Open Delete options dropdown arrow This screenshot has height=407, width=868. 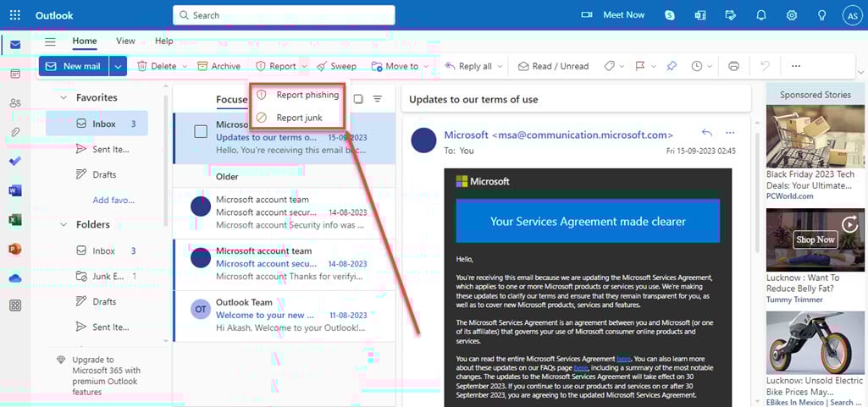coord(185,66)
